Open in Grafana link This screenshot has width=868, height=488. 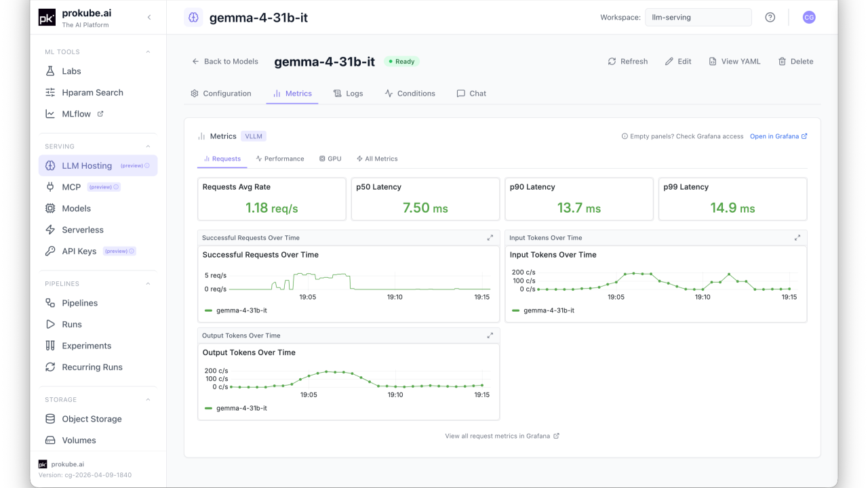pyautogui.click(x=778, y=136)
